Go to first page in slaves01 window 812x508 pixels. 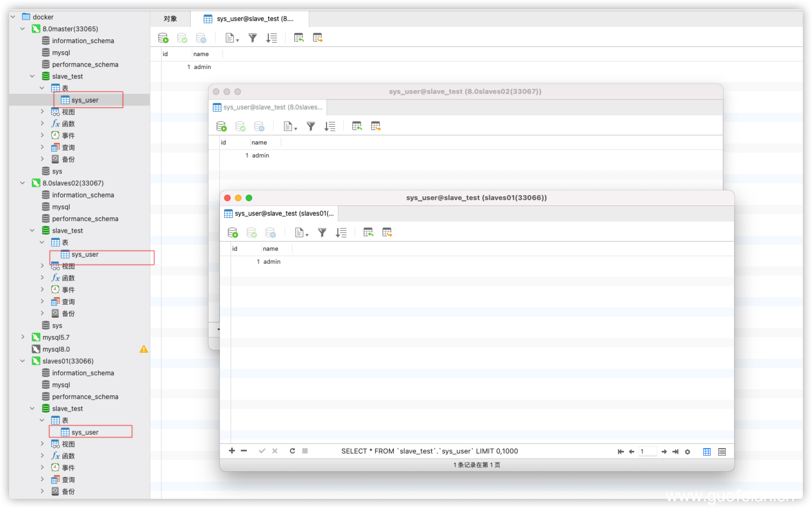coord(621,452)
